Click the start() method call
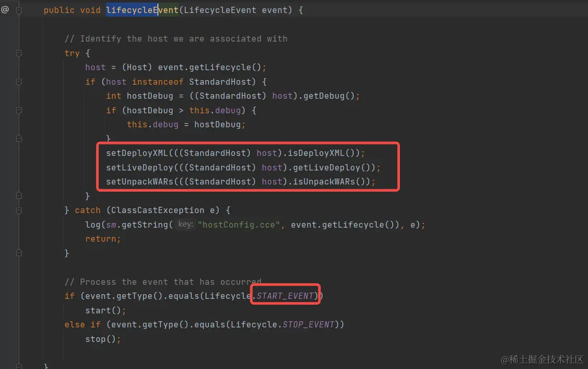The width and height of the screenshot is (588, 369). tap(103, 310)
